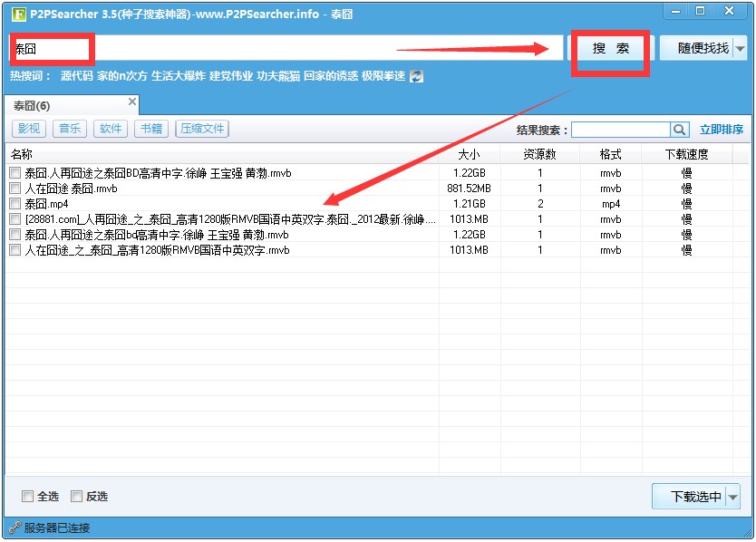Open the 随便找找 dropdown arrow
The height and width of the screenshot is (542, 756).
coord(741,46)
